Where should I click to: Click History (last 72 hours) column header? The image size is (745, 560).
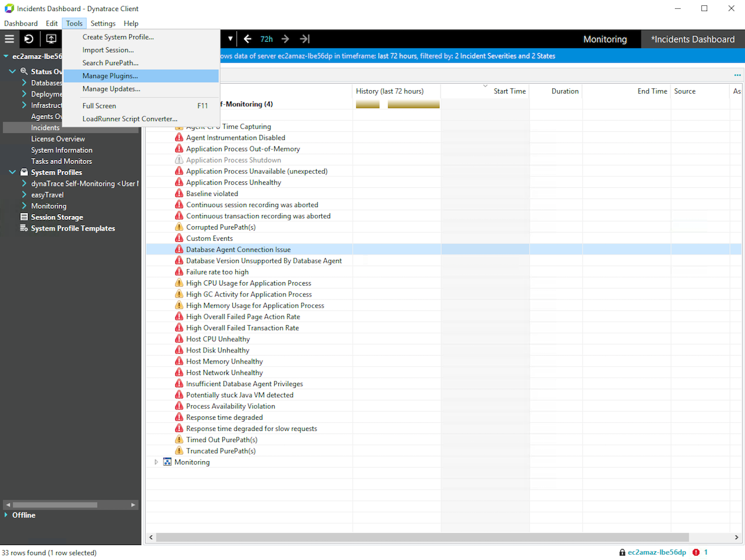click(x=397, y=91)
